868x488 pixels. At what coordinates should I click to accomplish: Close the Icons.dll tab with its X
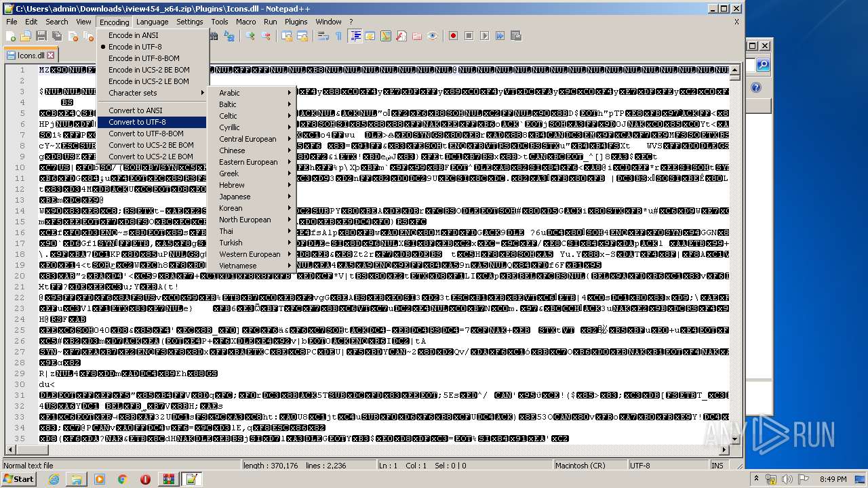51,56
